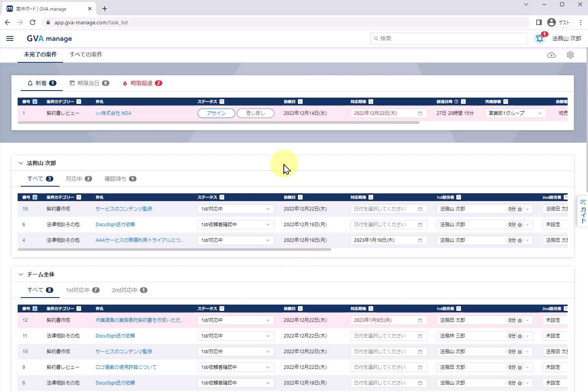Reload the page with the browser refresh icon

click(33, 22)
